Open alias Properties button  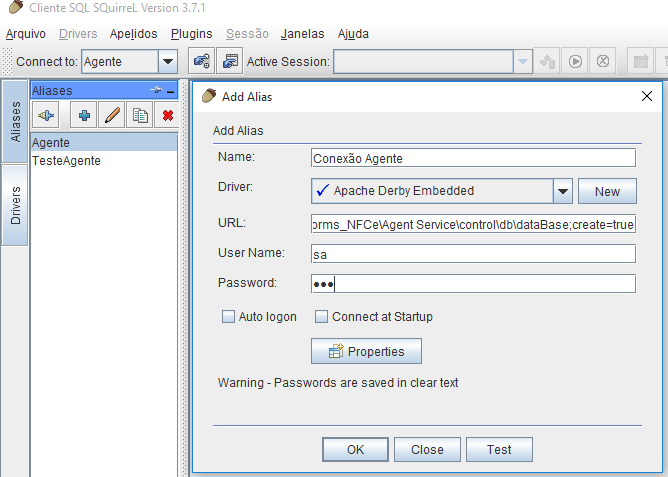click(x=366, y=351)
